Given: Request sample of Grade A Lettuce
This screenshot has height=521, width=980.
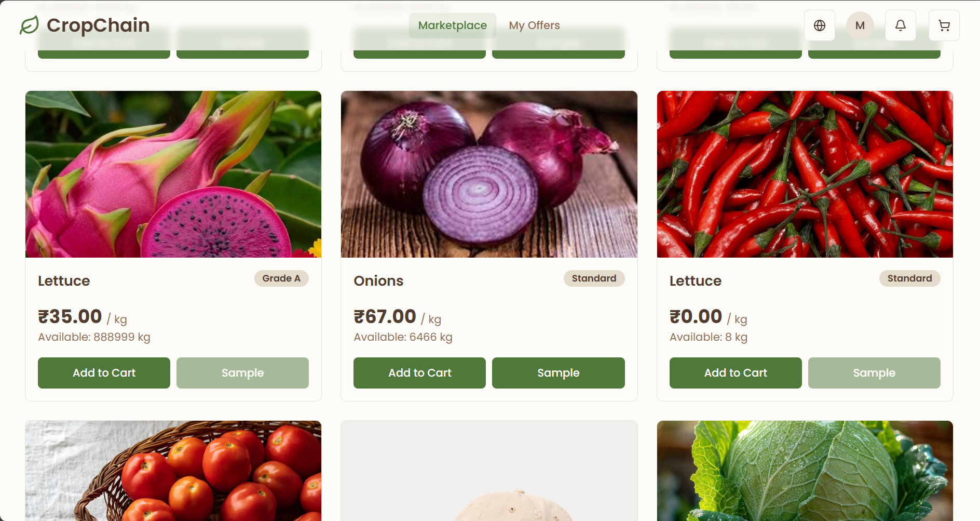Looking at the screenshot, I should pyautogui.click(x=242, y=373).
